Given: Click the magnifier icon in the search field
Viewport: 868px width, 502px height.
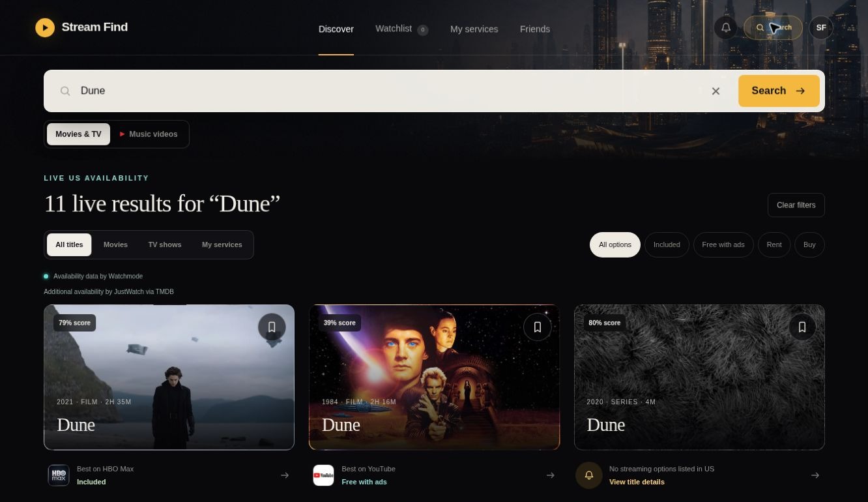Looking at the screenshot, I should [x=65, y=91].
